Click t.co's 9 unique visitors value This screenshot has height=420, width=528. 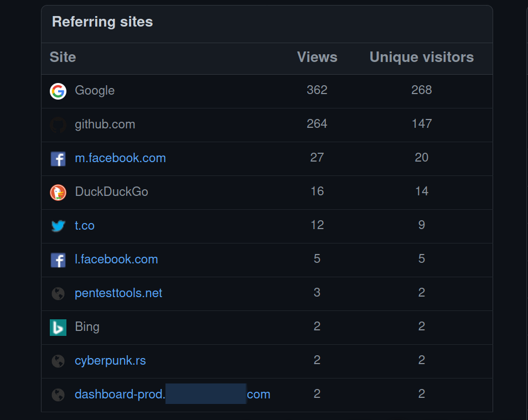point(422,225)
